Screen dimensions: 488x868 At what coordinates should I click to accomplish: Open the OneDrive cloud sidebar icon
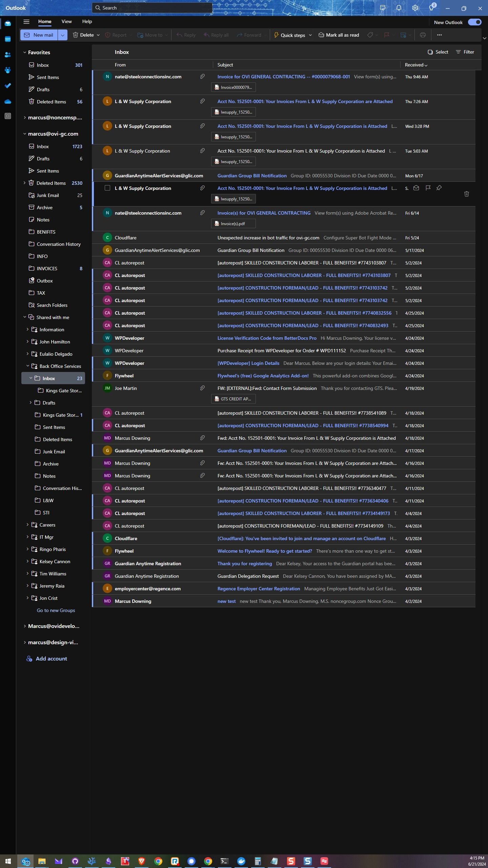[x=8, y=101]
